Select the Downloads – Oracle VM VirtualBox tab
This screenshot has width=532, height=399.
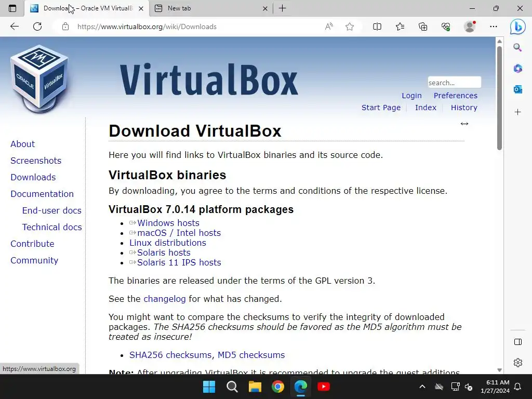(x=87, y=8)
